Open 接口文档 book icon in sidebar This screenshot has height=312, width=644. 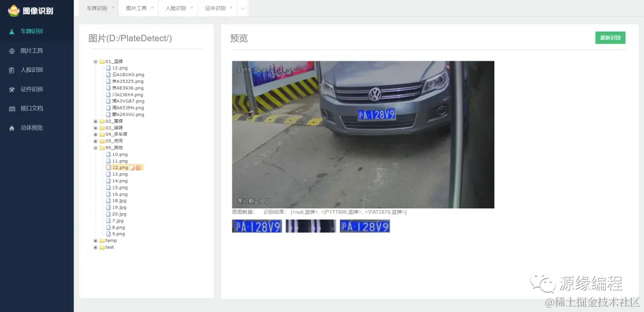click(x=11, y=108)
